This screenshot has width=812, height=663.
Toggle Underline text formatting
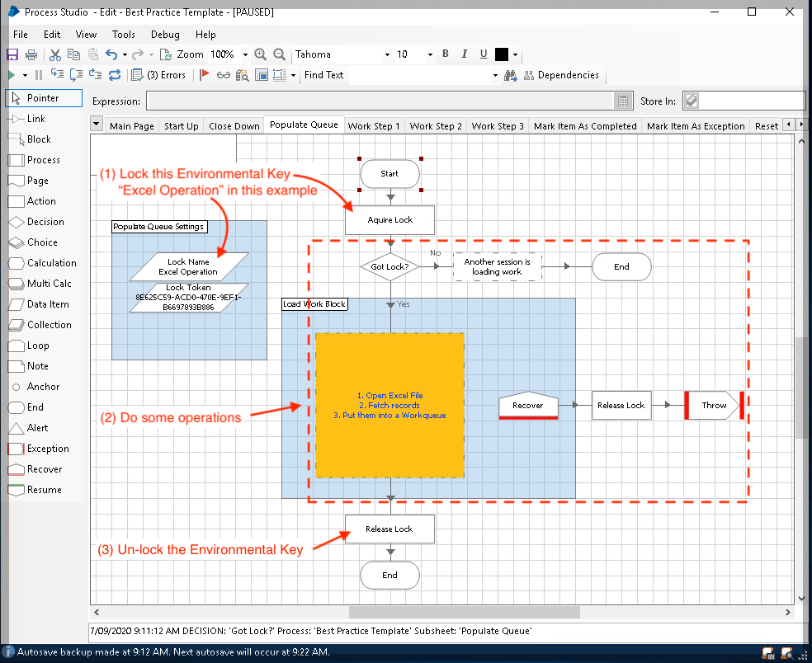(x=484, y=54)
